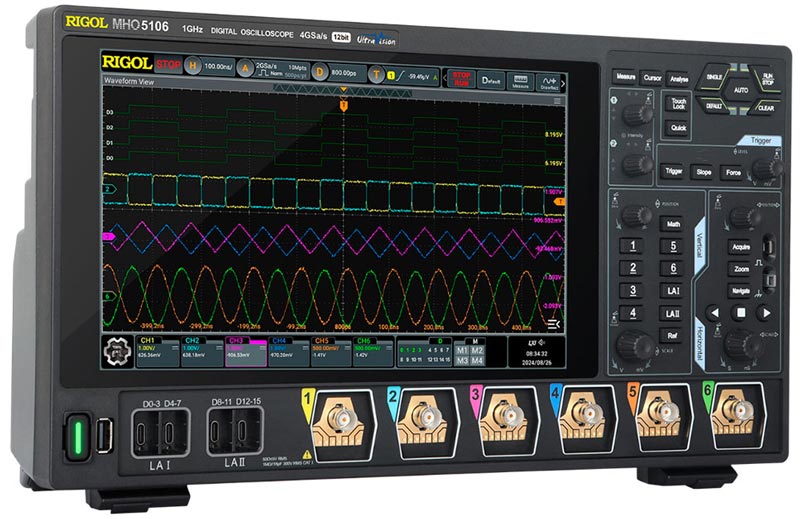Image resolution: width=800 pixels, height=519 pixels.
Task: Push the front-panel Analyse key
Action: coord(679,79)
